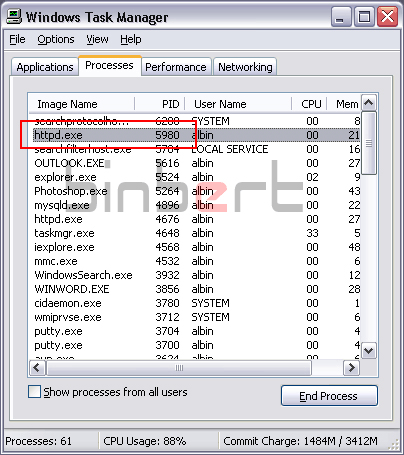Click the Task Manager title bar icon
Viewport: 404px width, 455px height.
point(14,16)
